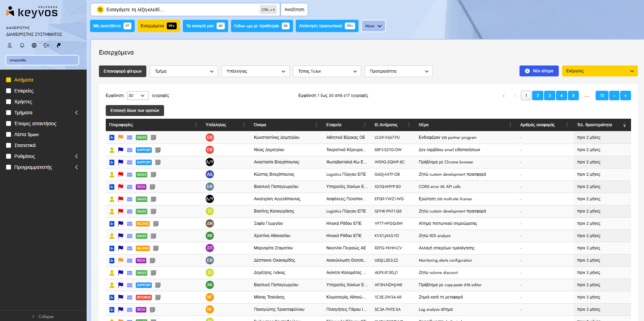Click the red flag in Βασιλική Παπαγεωργίου TECH row
This screenshot has height=321, width=644.
121,186
